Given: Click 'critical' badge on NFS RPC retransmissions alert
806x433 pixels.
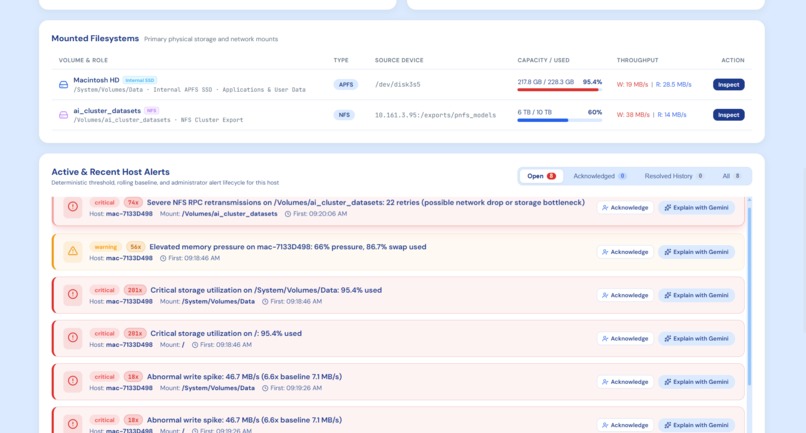Looking at the screenshot, I should click(x=104, y=203).
